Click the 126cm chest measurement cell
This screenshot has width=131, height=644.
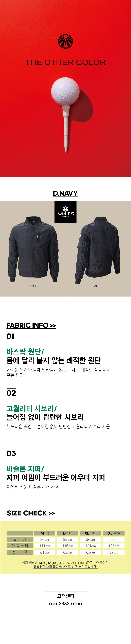click(114, 546)
